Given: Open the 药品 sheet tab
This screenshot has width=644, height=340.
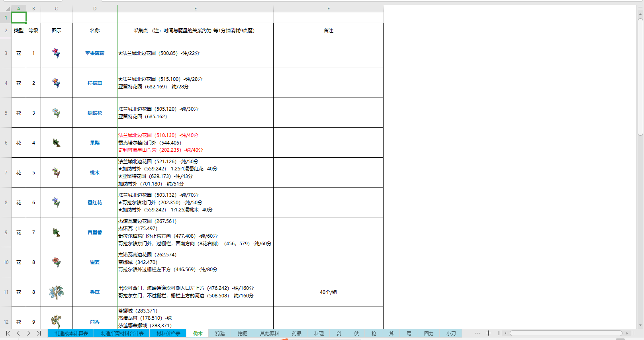Looking at the screenshot, I should 296,333.
